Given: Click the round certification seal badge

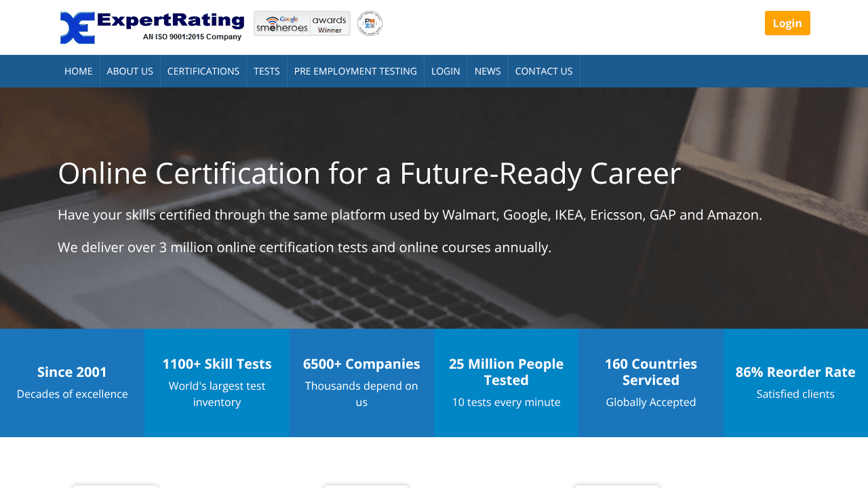Looking at the screenshot, I should tap(370, 24).
